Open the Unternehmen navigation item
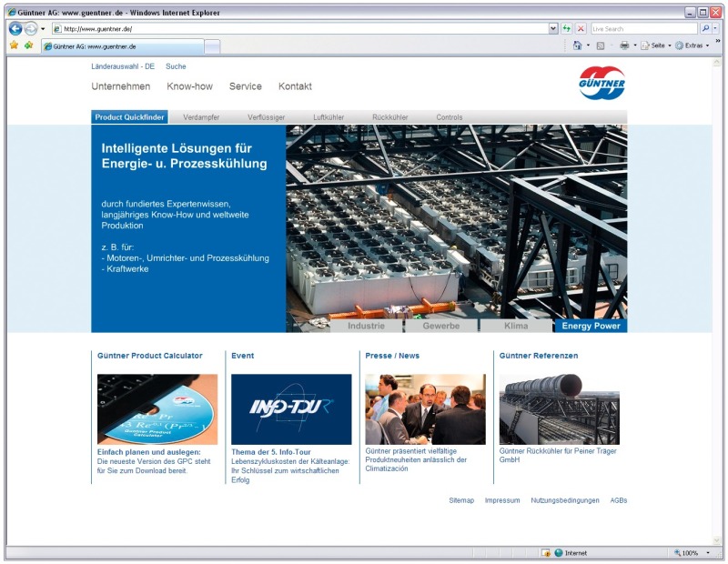 [x=121, y=86]
